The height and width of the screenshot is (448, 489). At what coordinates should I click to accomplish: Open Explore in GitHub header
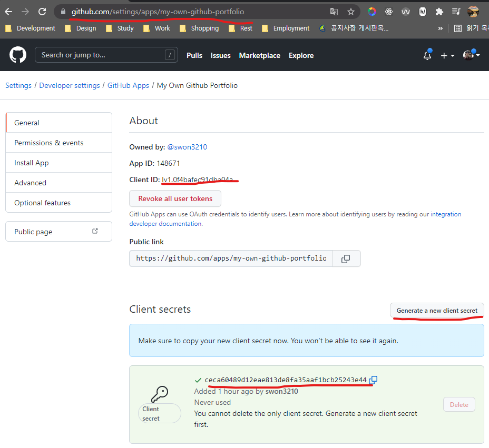(x=301, y=55)
